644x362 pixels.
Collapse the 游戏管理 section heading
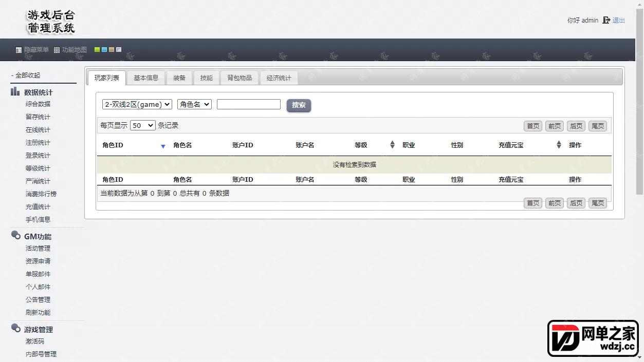point(38,330)
